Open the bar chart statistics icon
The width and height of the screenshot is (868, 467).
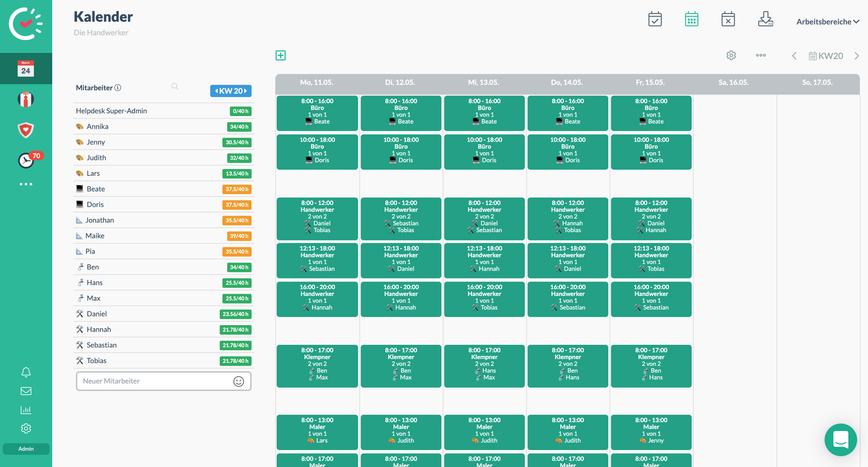(26, 410)
